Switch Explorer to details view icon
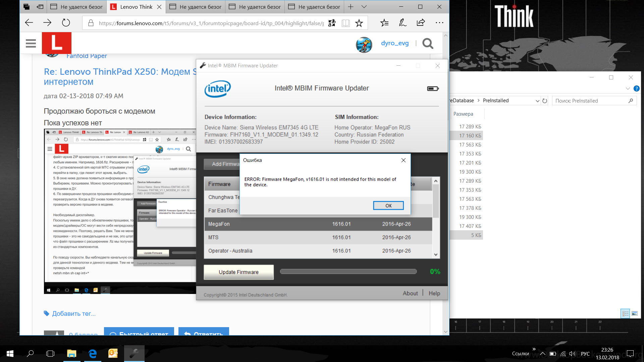 pos(625,313)
